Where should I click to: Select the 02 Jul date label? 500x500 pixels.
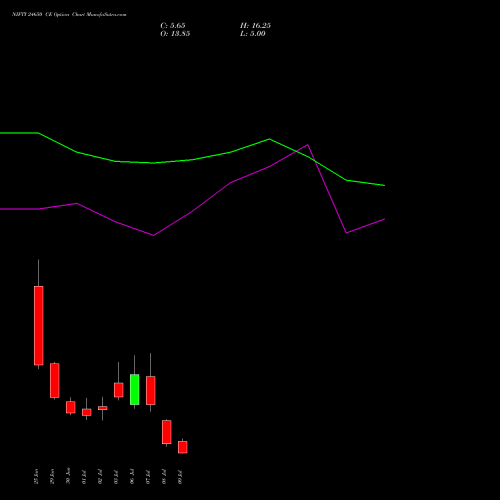click(x=100, y=477)
